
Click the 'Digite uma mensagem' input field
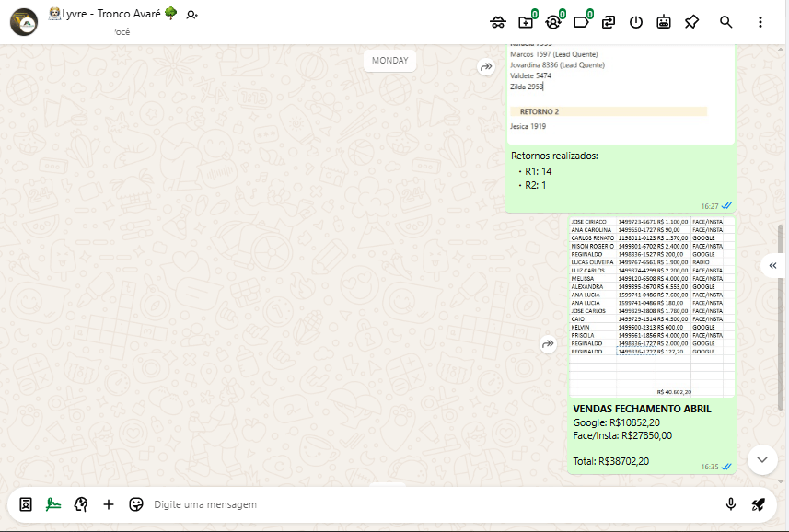pos(424,504)
